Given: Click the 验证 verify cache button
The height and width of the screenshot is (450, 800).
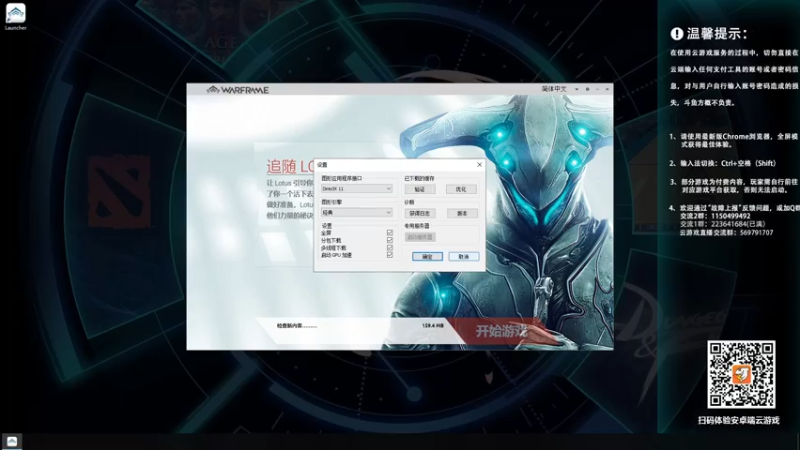Looking at the screenshot, I should point(420,189).
